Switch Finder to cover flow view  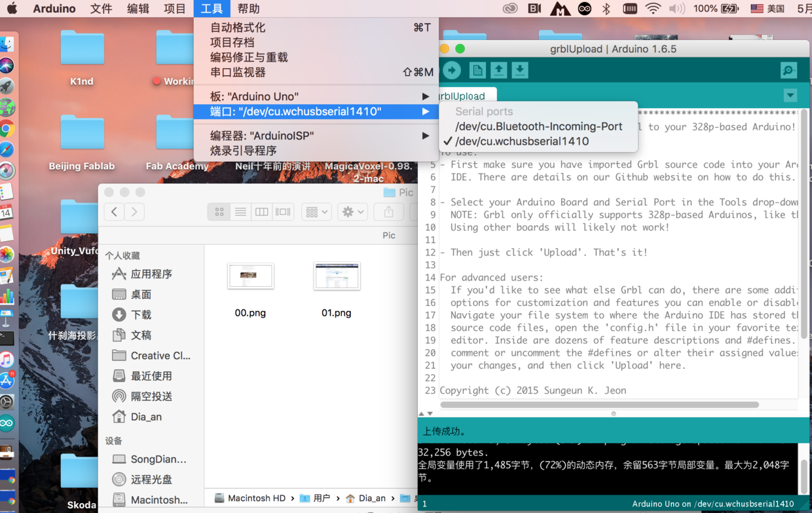(283, 212)
